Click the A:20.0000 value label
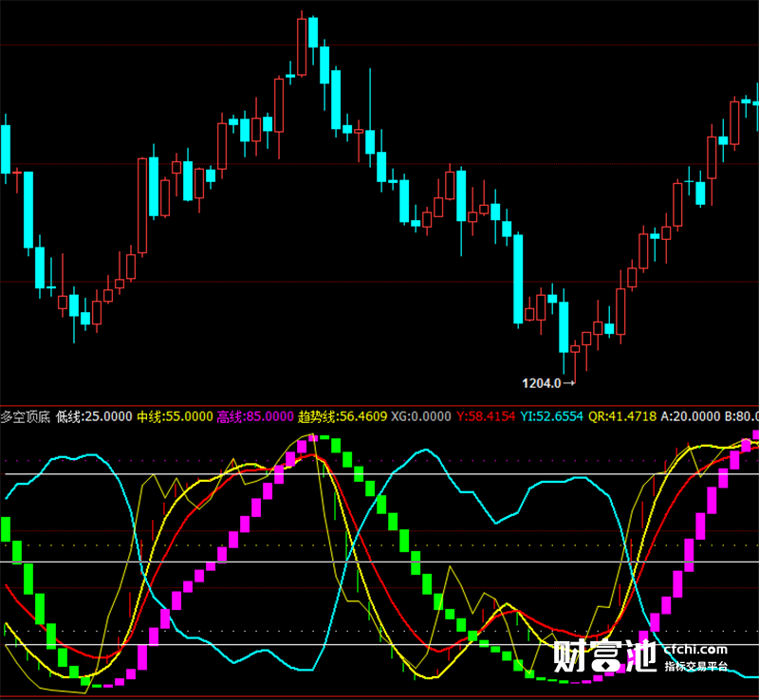This screenshot has width=759, height=700. 691,416
